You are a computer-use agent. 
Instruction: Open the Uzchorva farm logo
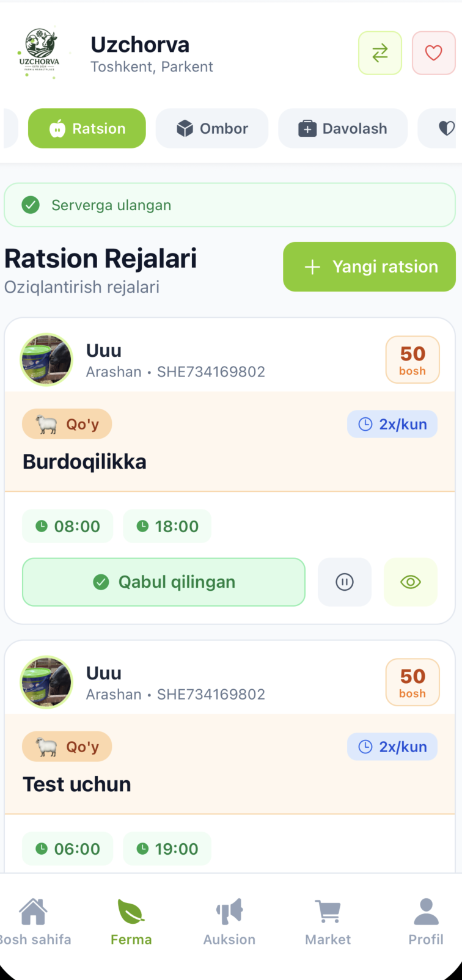[x=40, y=54]
